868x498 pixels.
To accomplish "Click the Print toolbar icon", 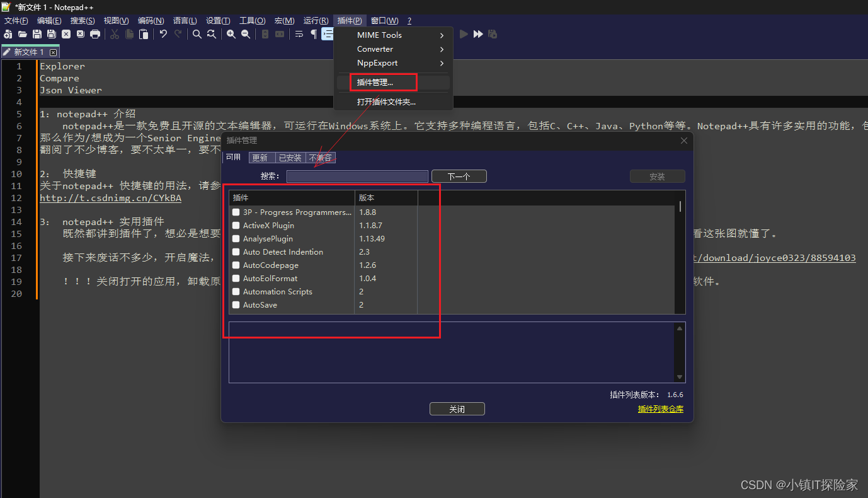I will pyautogui.click(x=95, y=34).
